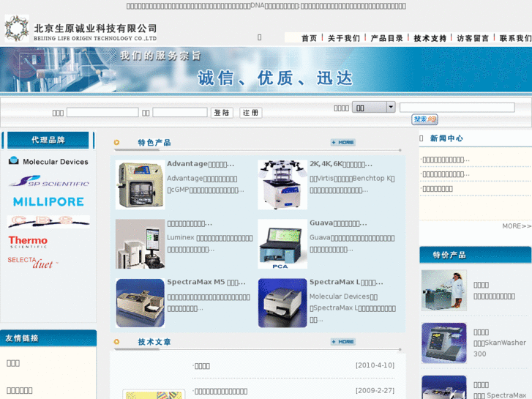Open the SpectraMax L title link
This screenshot has width=532, height=399.
click(346, 282)
